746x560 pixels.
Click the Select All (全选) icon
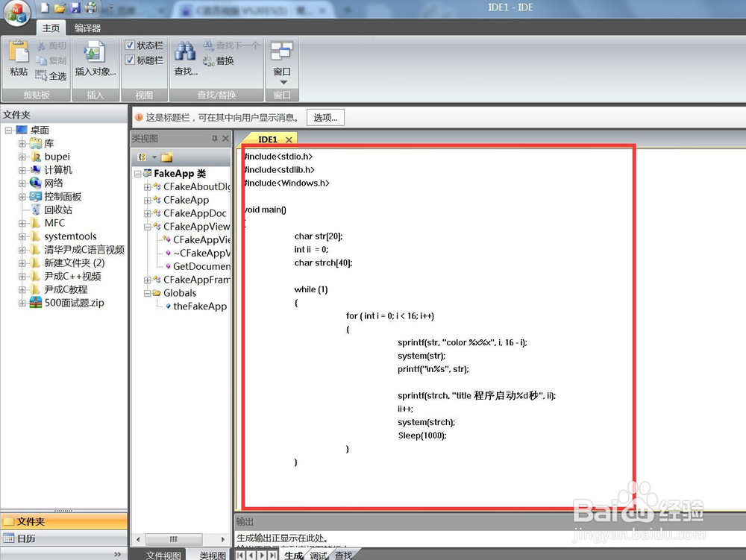tap(39, 75)
